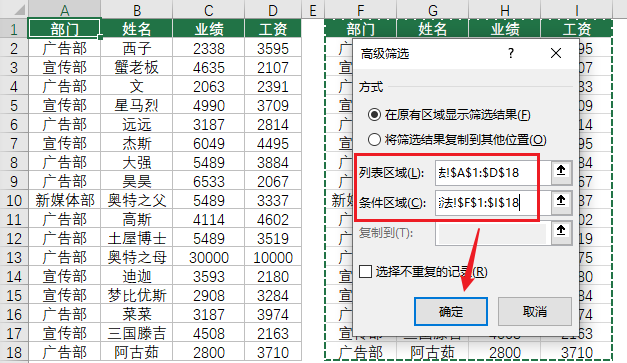The image size is (627, 363).
Task: Click cell with value 6533
Action: [x=209, y=182]
